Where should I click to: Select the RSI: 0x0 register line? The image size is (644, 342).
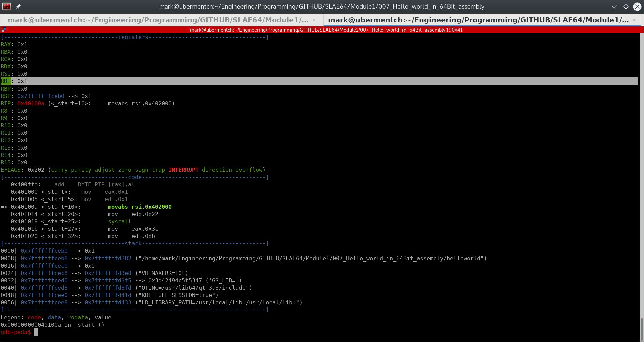pos(14,74)
